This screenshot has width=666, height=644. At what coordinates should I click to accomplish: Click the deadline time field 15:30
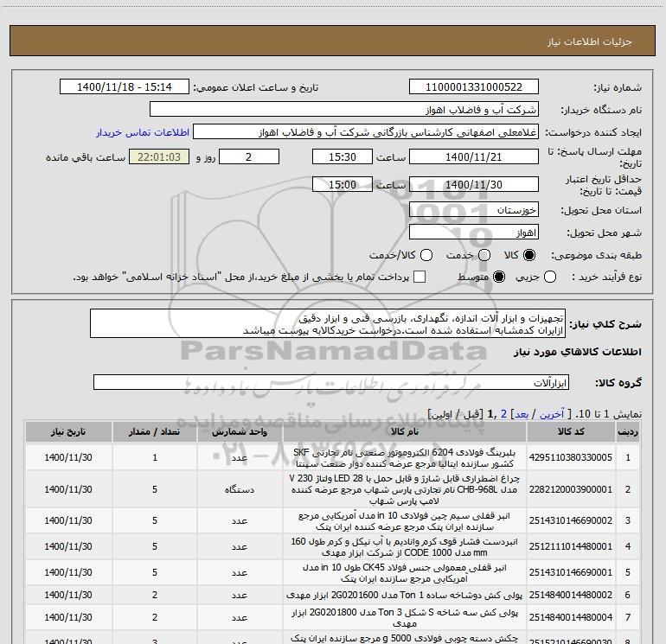[x=343, y=156]
